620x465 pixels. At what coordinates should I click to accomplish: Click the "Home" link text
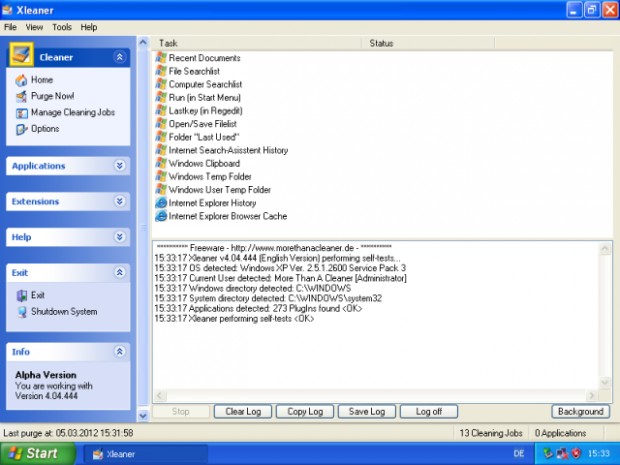pos(42,79)
